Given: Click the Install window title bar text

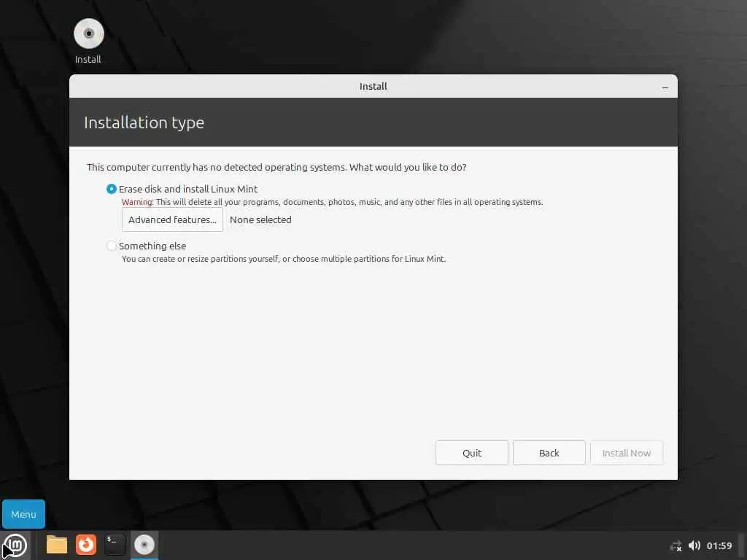Looking at the screenshot, I should [x=373, y=86].
